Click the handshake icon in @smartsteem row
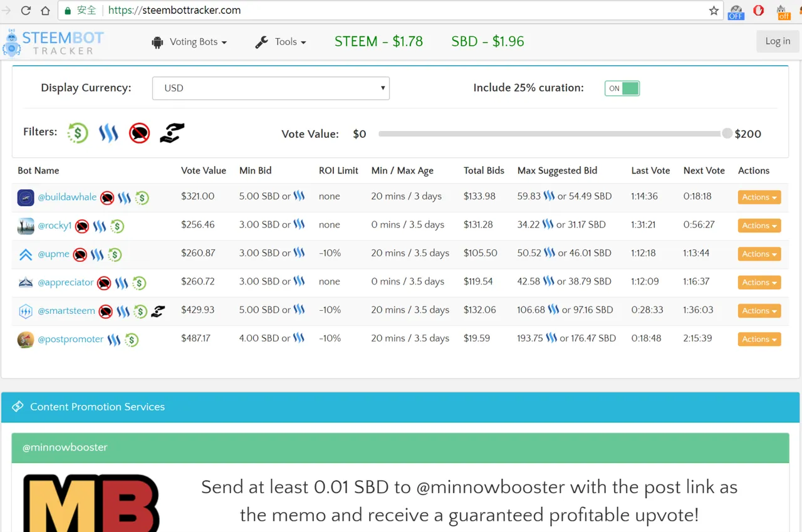The image size is (802, 532). [x=158, y=311]
